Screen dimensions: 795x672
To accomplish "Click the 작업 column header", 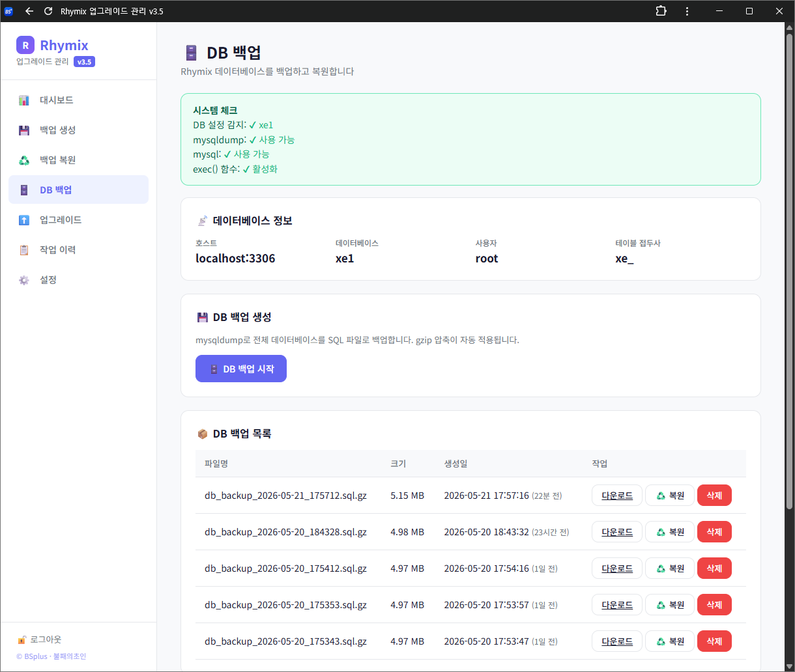I will pos(600,464).
